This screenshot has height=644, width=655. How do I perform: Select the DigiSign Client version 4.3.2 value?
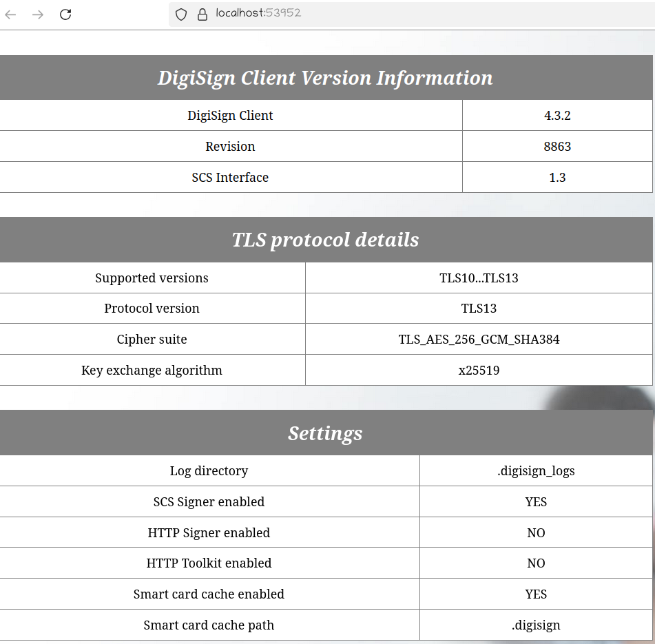(557, 116)
